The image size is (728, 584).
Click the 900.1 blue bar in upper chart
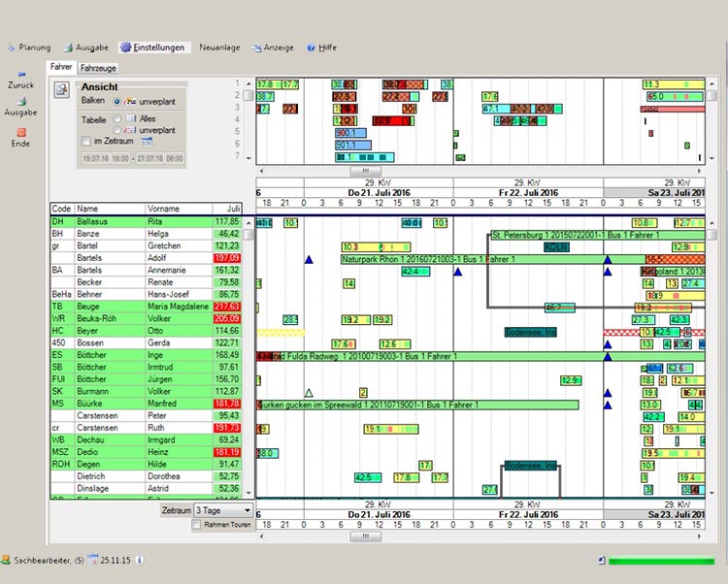pos(350,133)
